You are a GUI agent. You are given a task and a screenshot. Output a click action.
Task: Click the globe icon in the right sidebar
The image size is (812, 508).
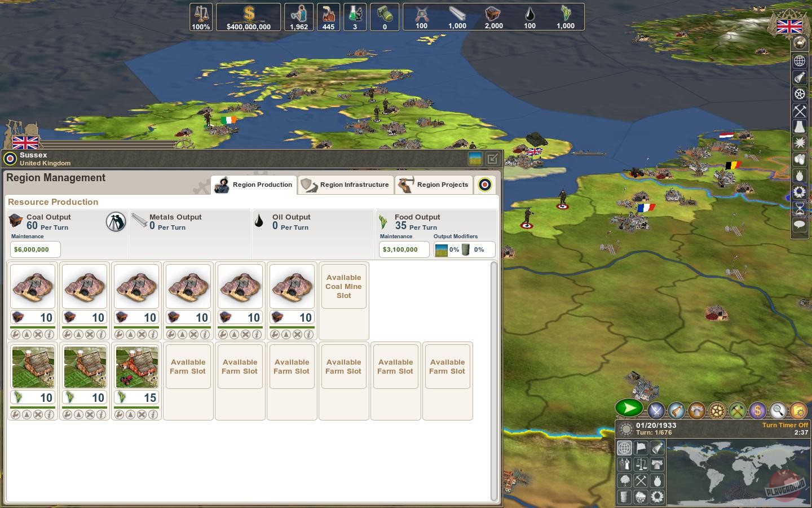[x=800, y=61]
